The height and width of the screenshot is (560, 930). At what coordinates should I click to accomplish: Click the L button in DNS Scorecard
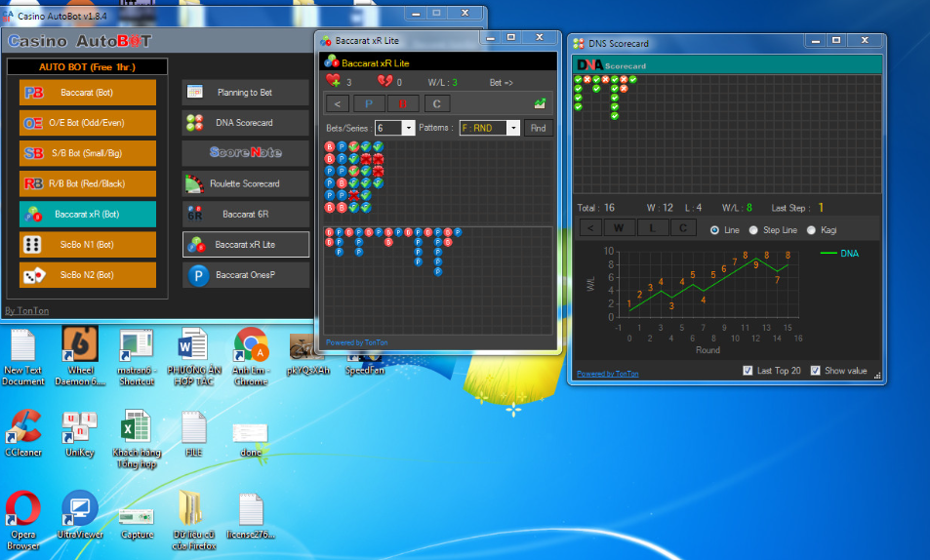point(653,227)
